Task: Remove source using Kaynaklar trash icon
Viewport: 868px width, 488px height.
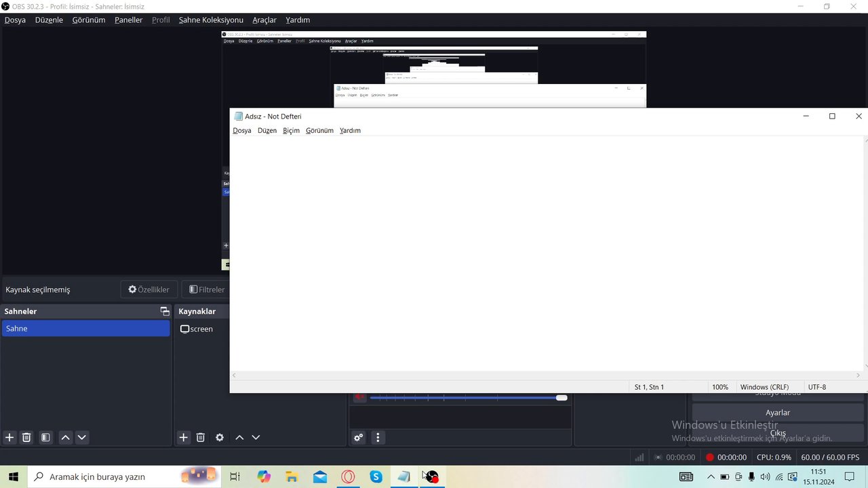Action: pyautogui.click(x=201, y=437)
